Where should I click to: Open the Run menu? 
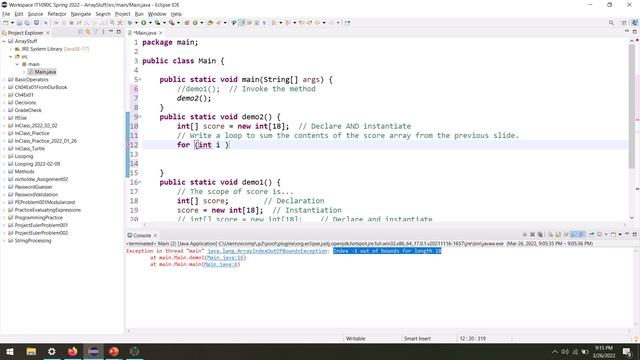(x=139, y=14)
